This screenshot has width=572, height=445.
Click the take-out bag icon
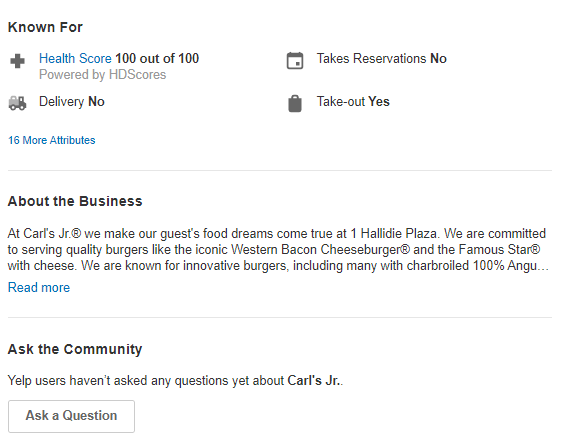click(x=295, y=104)
